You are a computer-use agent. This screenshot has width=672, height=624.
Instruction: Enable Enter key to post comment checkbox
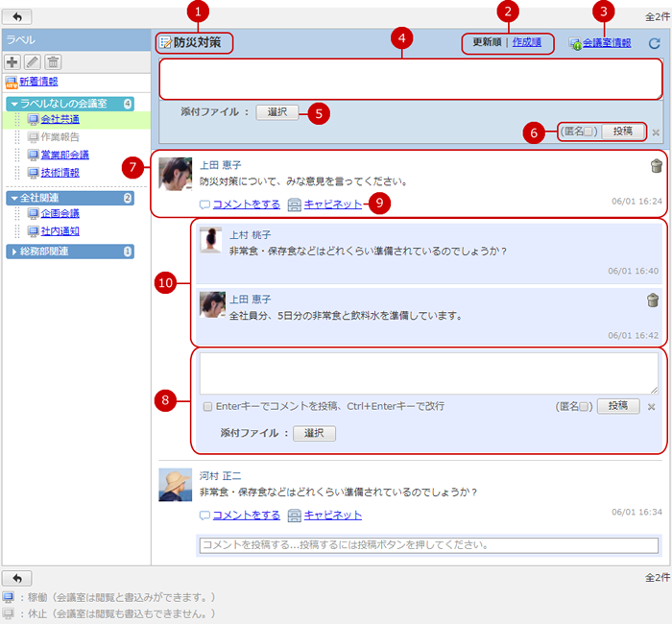207,407
